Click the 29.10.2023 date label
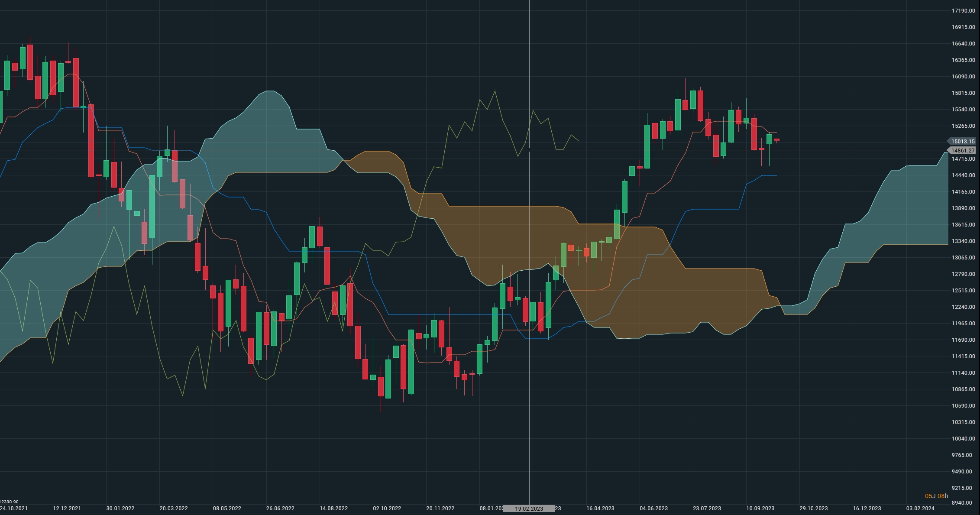 pyautogui.click(x=813, y=509)
